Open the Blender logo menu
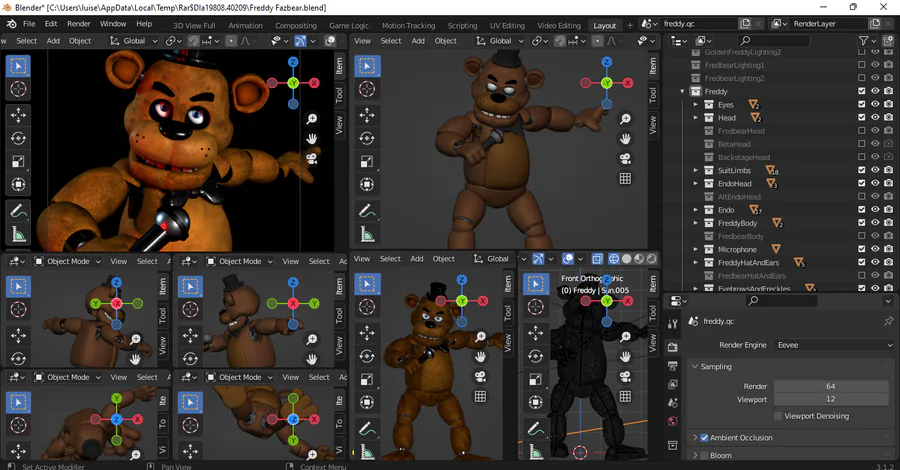Image resolution: width=900 pixels, height=470 pixels. [x=11, y=24]
